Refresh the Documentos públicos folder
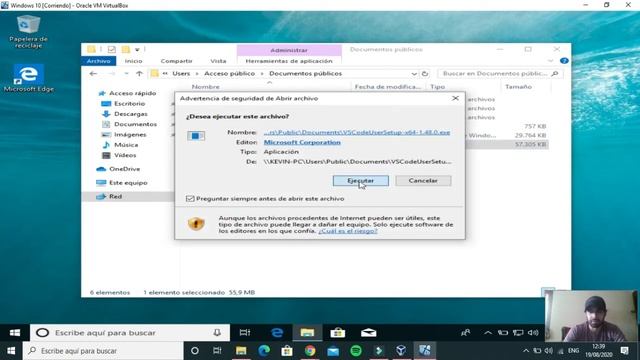The image size is (640, 360). coord(425,74)
